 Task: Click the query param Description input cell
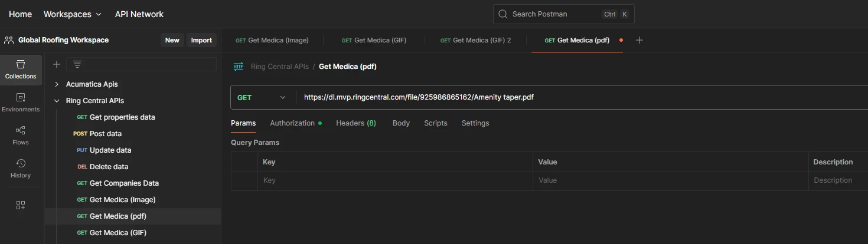pyautogui.click(x=838, y=180)
